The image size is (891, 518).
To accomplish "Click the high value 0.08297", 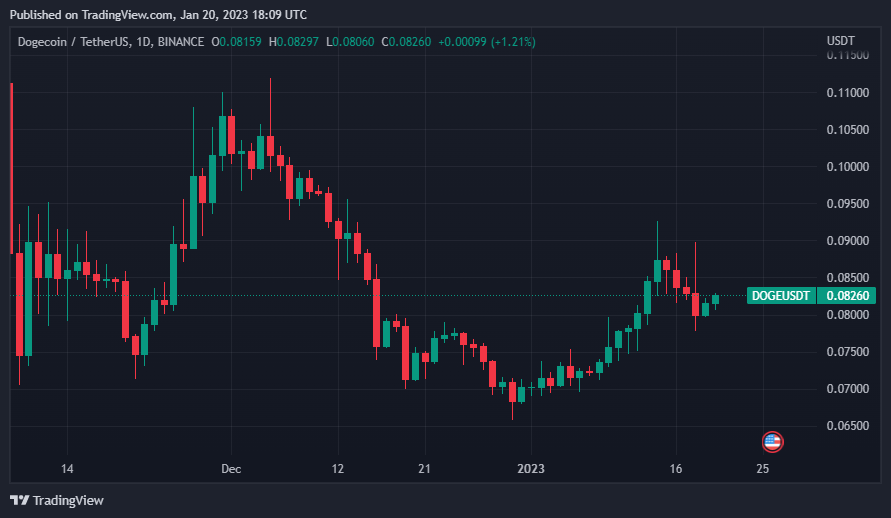I will pos(298,41).
